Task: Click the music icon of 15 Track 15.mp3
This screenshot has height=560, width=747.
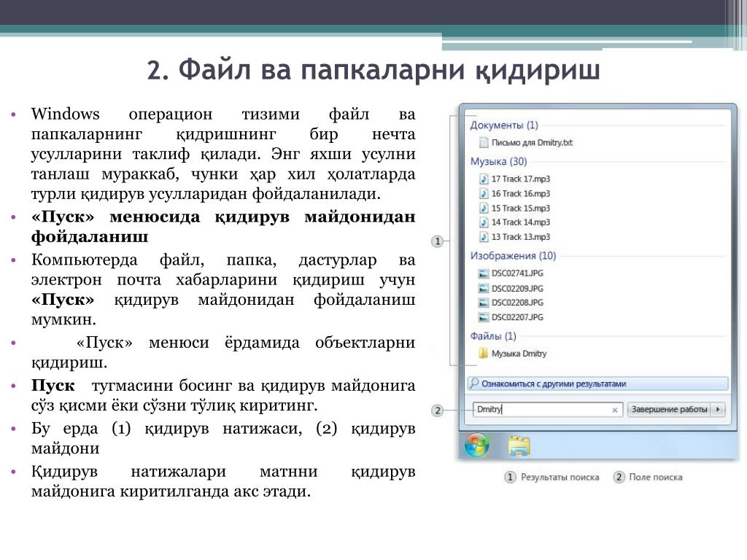Action: (x=484, y=208)
